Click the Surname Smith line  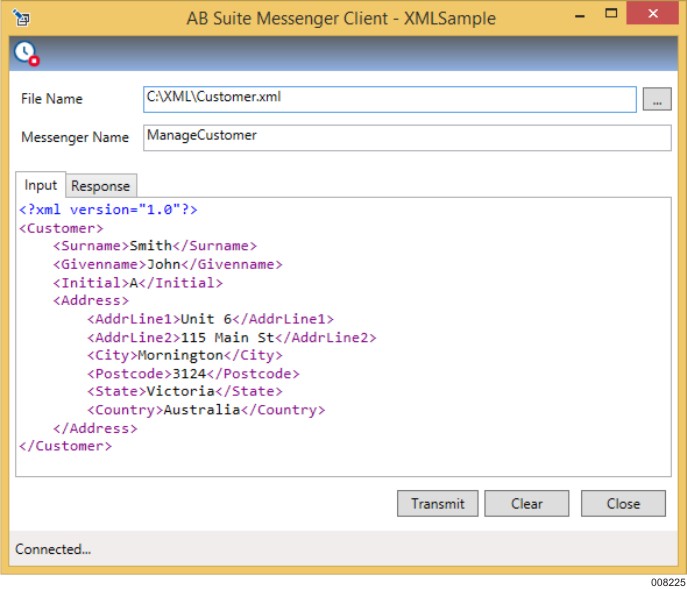[155, 246]
